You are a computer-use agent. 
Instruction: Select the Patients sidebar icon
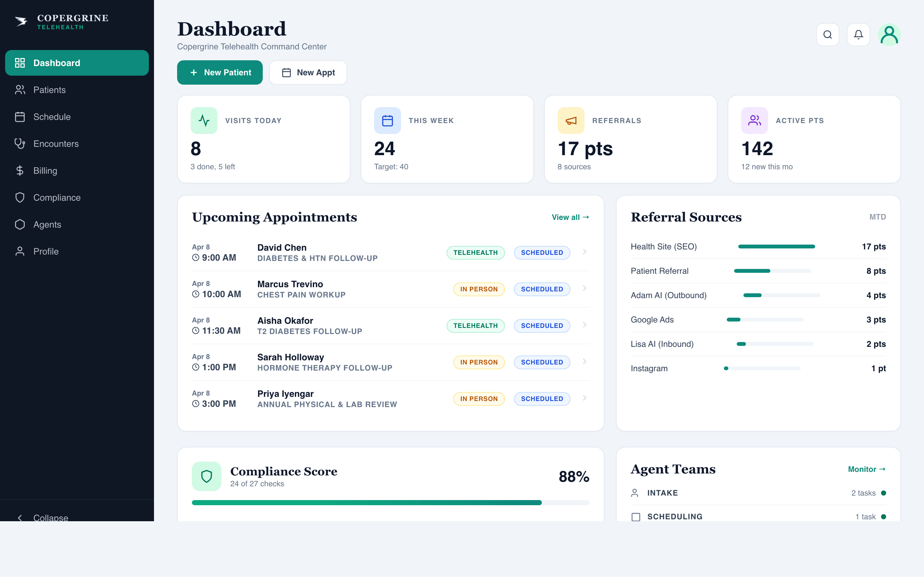(20, 90)
